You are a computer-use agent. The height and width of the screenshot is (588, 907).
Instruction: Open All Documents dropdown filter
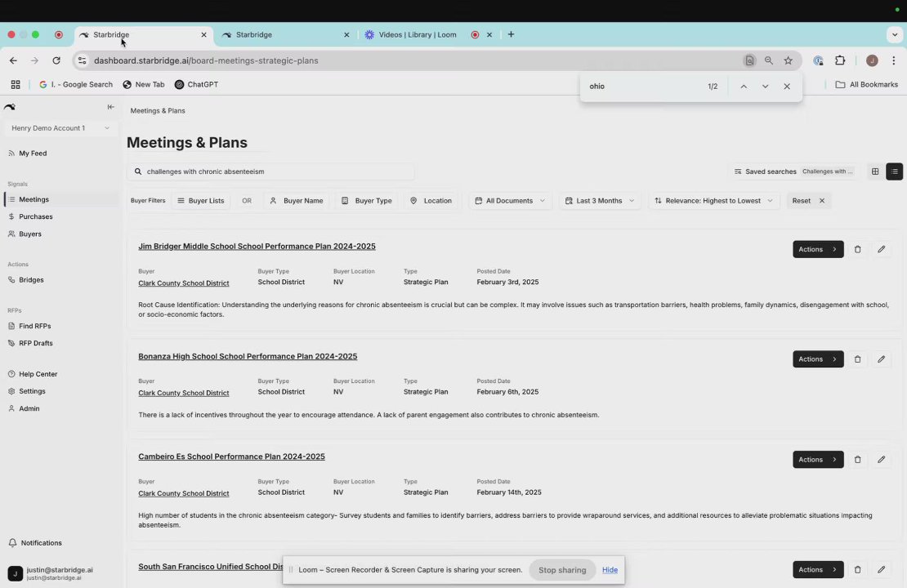coord(510,201)
